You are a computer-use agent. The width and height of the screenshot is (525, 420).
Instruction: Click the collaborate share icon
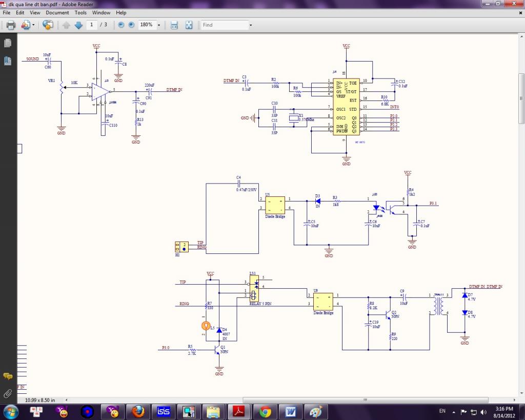tap(48, 25)
